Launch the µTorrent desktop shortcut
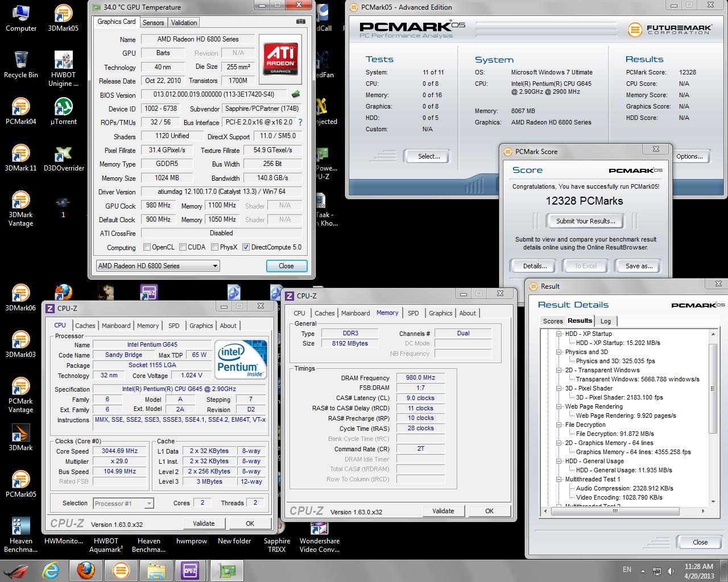 click(x=63, y=111)
